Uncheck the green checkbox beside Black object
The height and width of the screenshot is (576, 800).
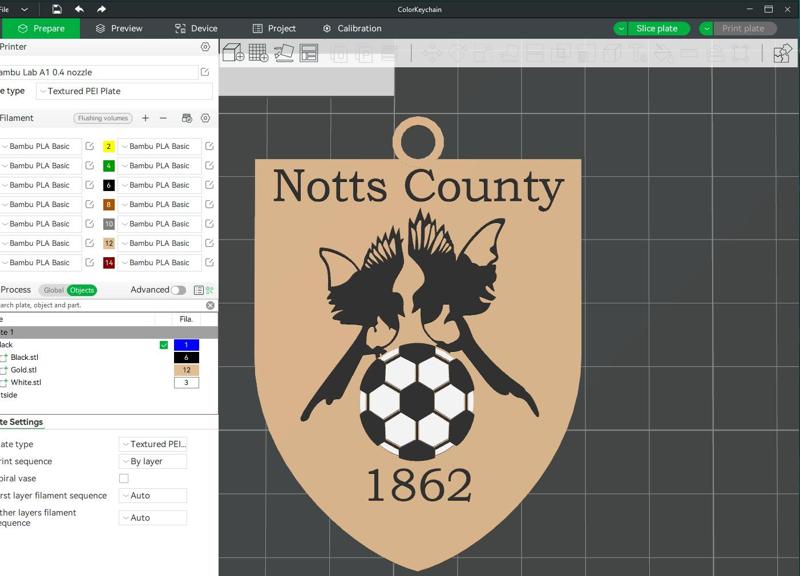(164, 345)
